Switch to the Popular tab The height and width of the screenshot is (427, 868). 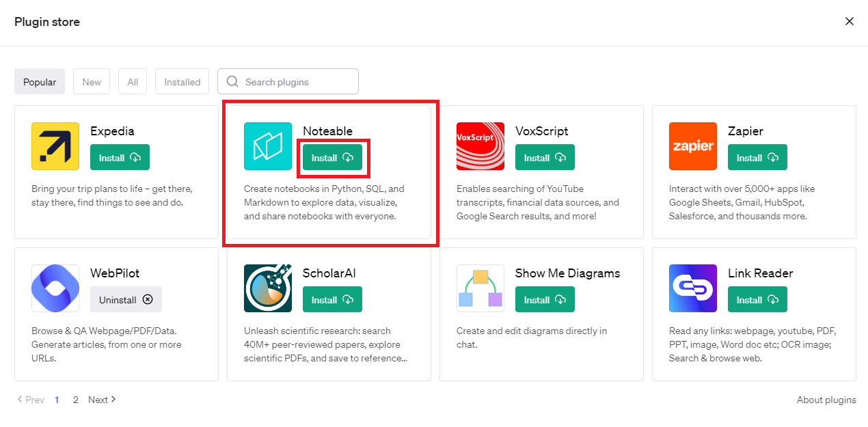point(40,82)
